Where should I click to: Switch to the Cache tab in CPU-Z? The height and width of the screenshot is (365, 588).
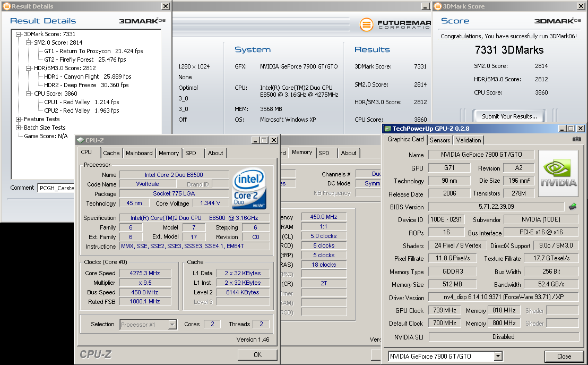(111, 153)
